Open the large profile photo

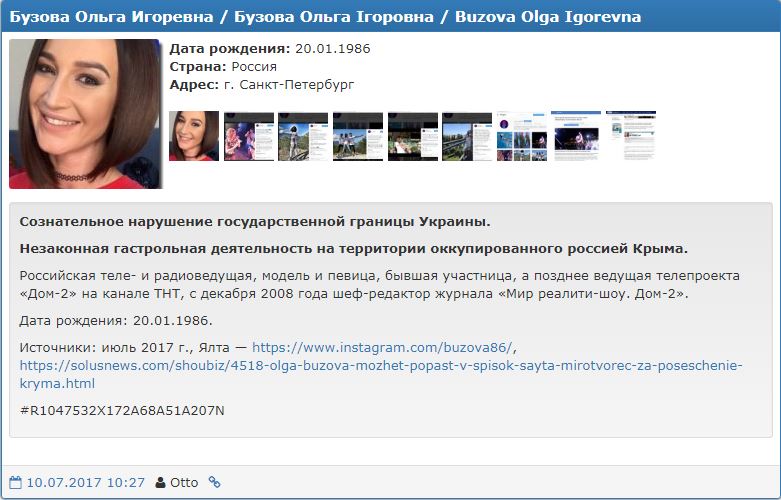[x=86, y=114]
